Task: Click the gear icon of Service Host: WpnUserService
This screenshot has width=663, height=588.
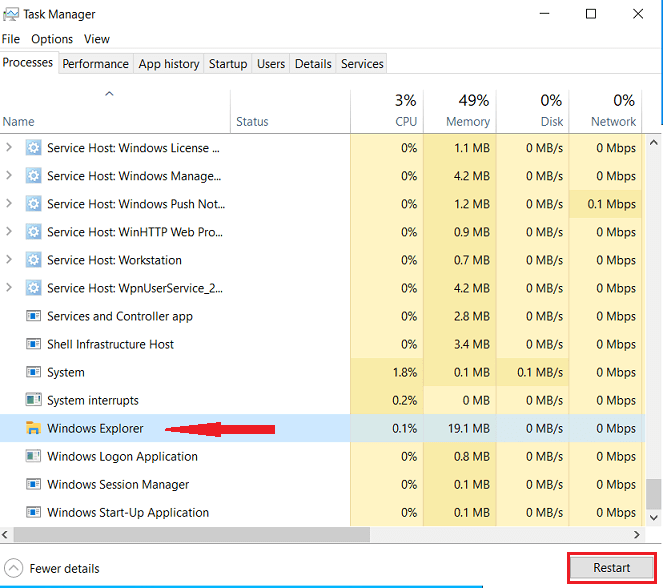Action: pos(33,288)
